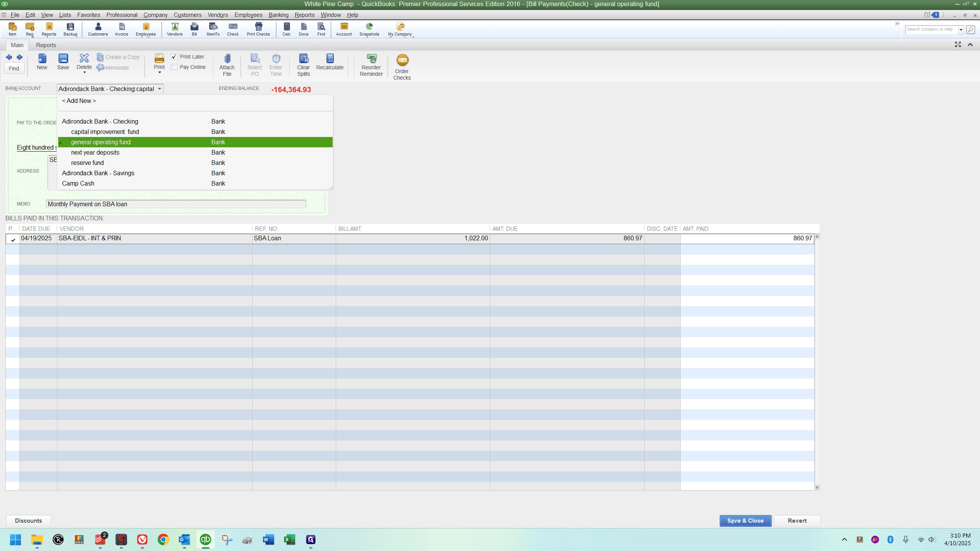
Task: Click the Clear Splits icon
Action: (x=304, y=65)
